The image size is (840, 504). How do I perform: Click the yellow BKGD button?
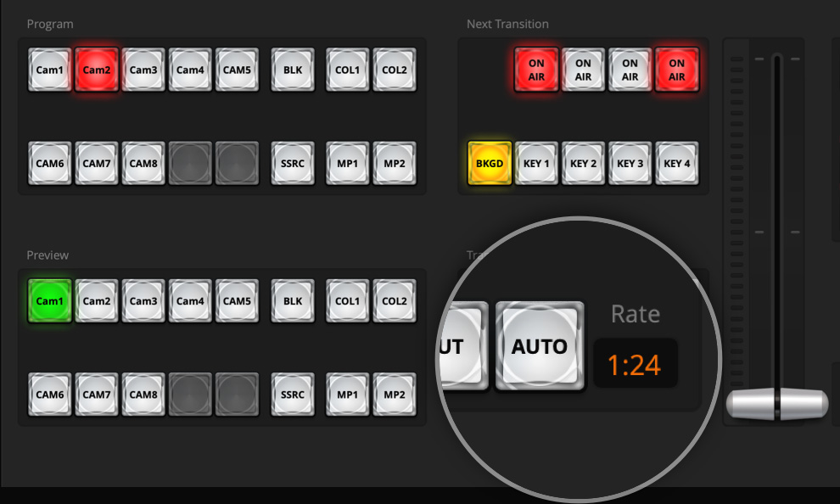click(x=490, y=163)
